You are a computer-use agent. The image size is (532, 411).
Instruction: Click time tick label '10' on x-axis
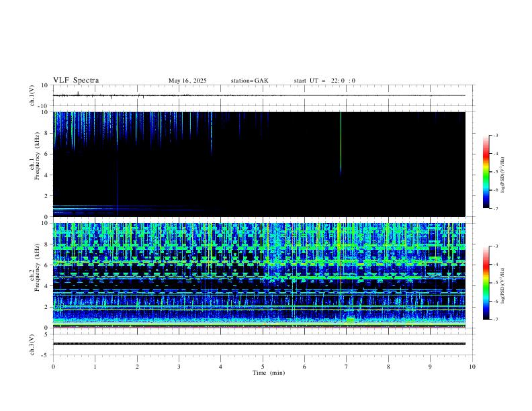coord(472,367)
